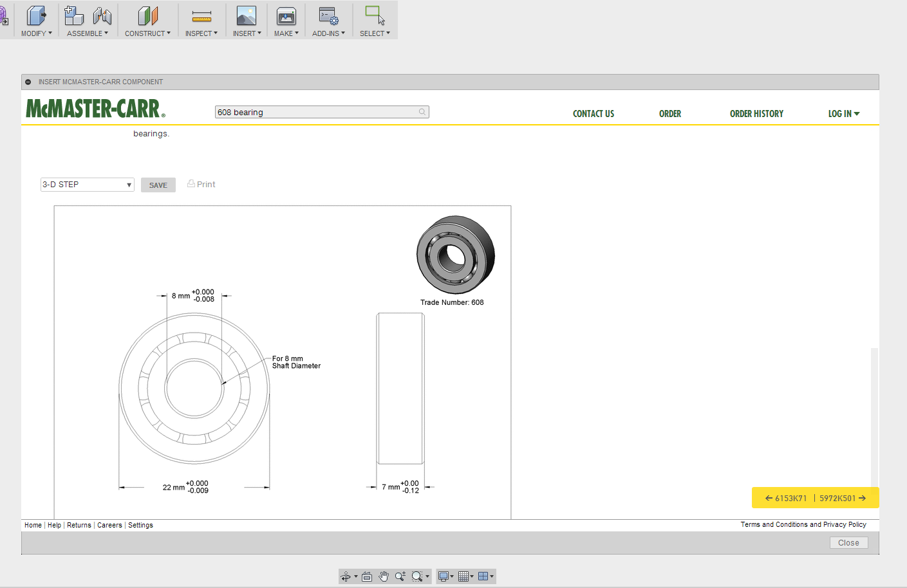Open the CONSTRUCT dropdown menu
Viewport: 907px width, 588px height.
(148, 33)
